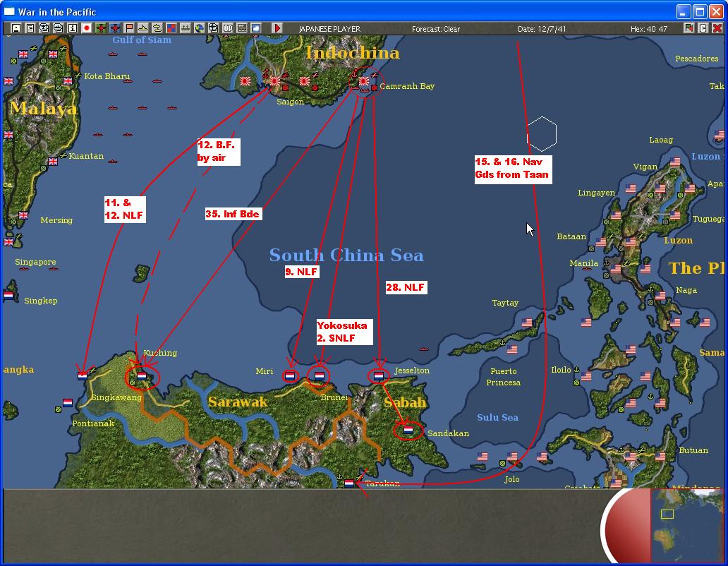Minimize the War in the Pacific window
The image size is (728, 566).
[x=684, y=11]
